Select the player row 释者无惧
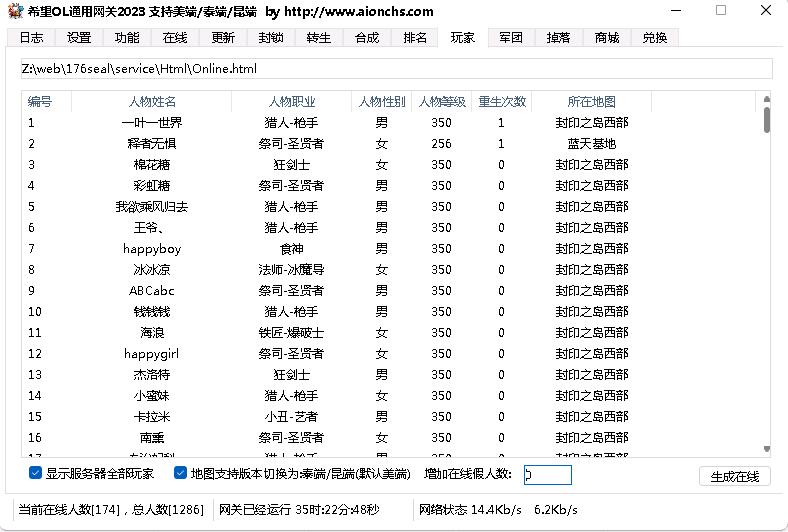788x532 pixels. (x=152, y=144)
